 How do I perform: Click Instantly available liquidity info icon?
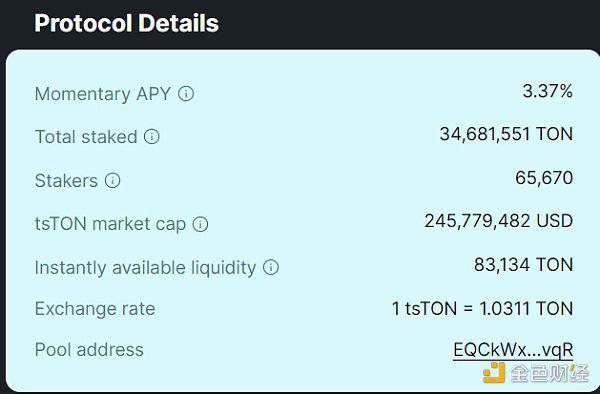[271, 267]
